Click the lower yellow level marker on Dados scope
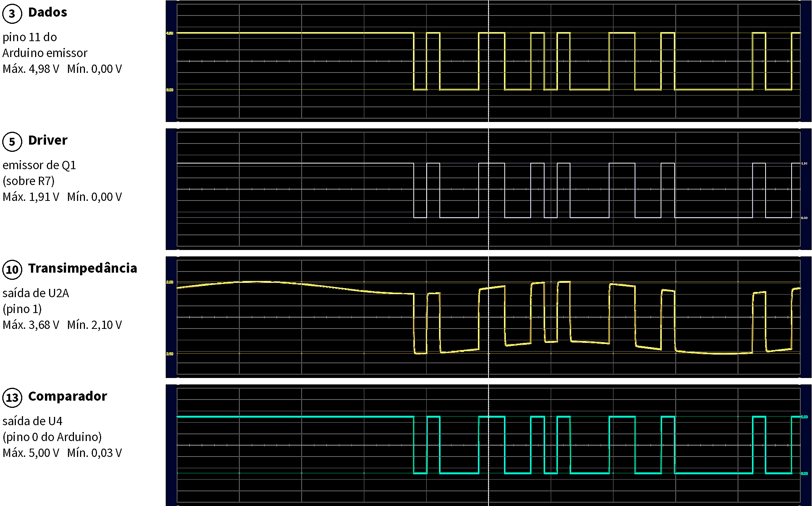Screen dimensions: 812x506 [170, 90]
